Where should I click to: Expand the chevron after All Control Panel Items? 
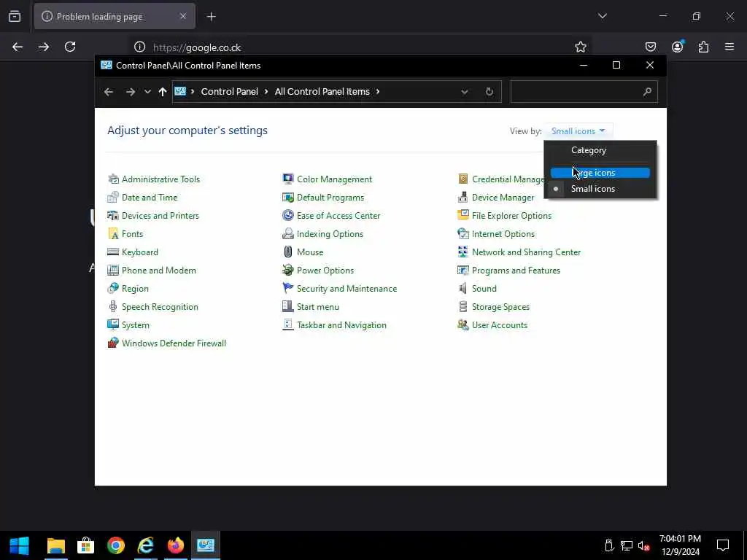(378, 91)
